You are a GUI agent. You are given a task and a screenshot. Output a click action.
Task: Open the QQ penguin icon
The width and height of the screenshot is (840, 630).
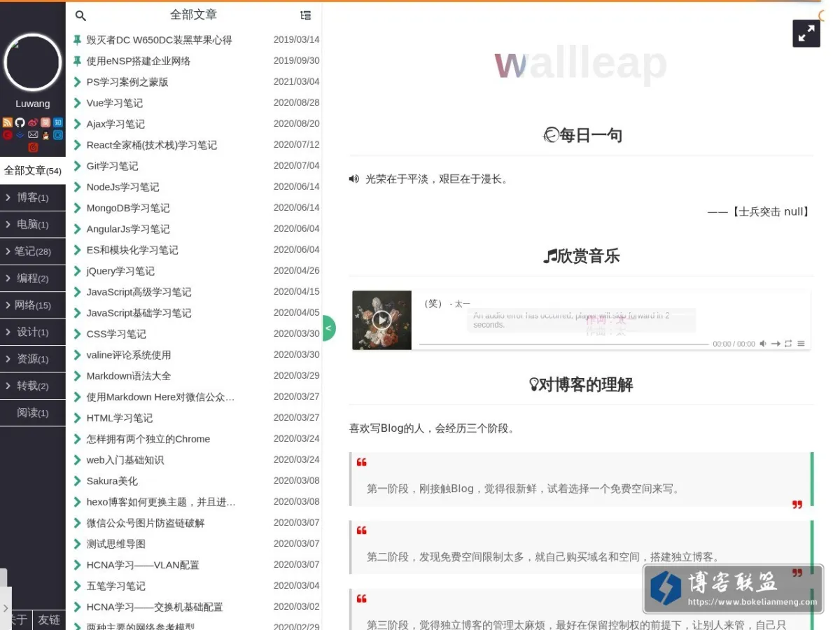45,135
